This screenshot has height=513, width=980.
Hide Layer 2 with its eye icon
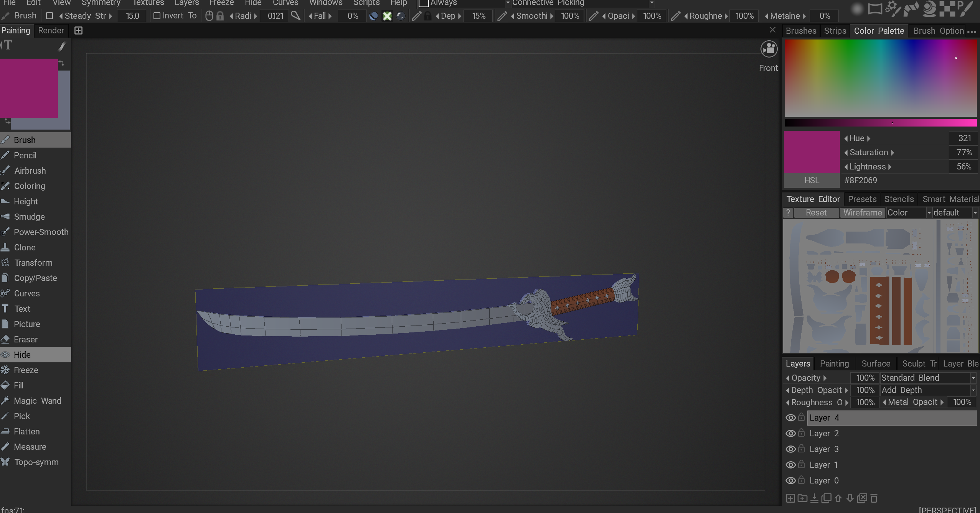[790, 433]
